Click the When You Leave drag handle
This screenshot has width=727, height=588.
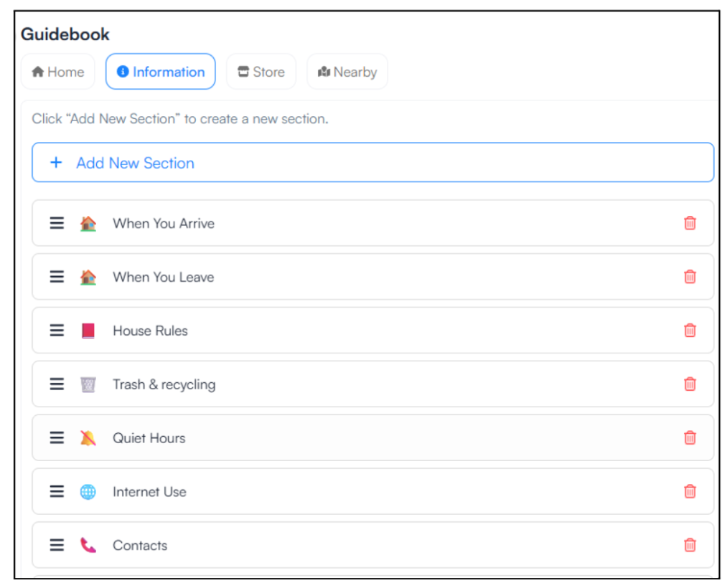coord(57,277)
